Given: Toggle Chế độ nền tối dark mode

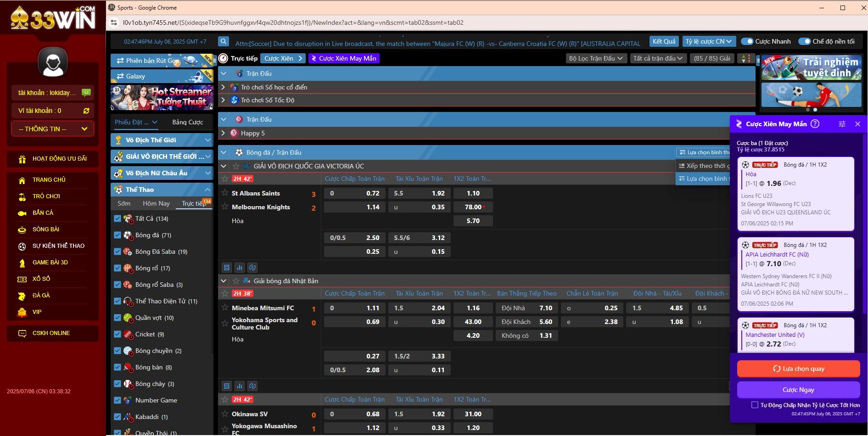Looking at the screenshot, I should [x=805, y=41].
